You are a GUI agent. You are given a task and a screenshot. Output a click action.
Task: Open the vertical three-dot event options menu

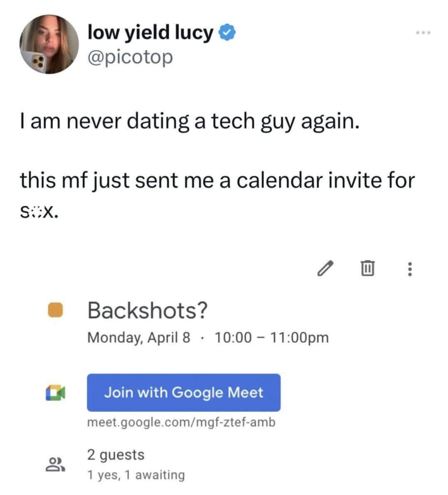[410, 269]
